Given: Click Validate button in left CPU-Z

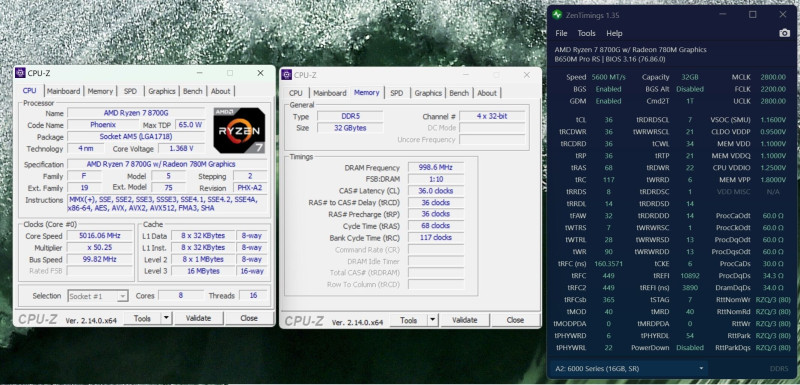Looking at the screenshot, I should point(198,318).
